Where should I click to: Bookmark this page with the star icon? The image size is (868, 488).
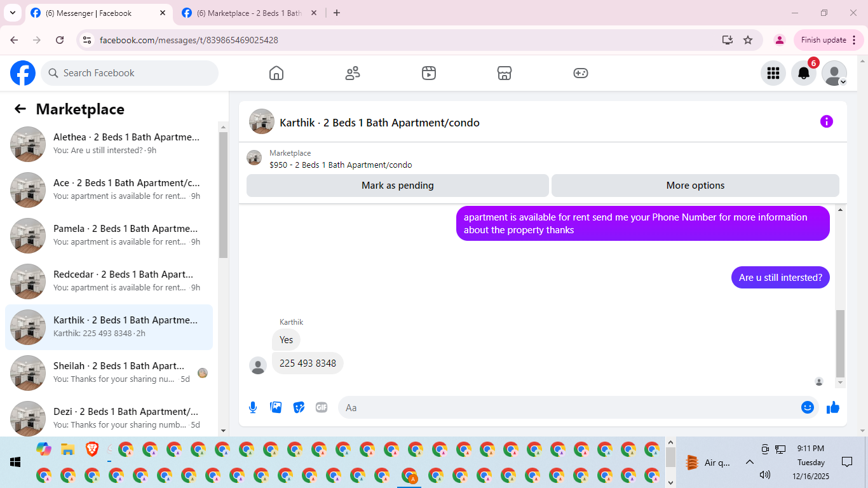(748, 40)
